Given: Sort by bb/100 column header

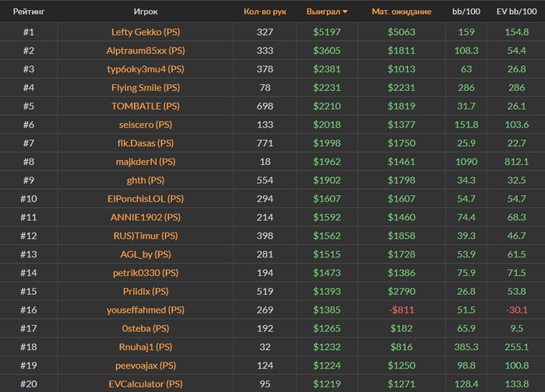Looking at the screenshot, I should coord(467,12).
